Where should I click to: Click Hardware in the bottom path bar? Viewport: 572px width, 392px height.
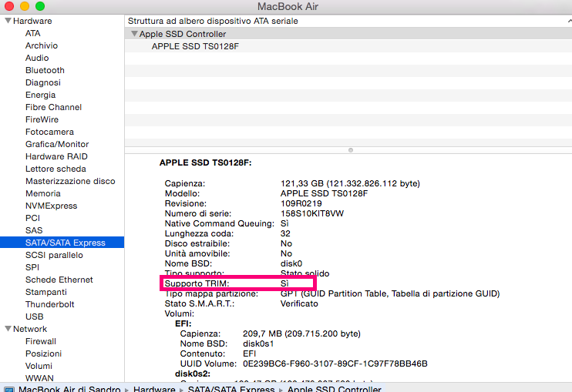pyautogui.click(x=154, y=389)
